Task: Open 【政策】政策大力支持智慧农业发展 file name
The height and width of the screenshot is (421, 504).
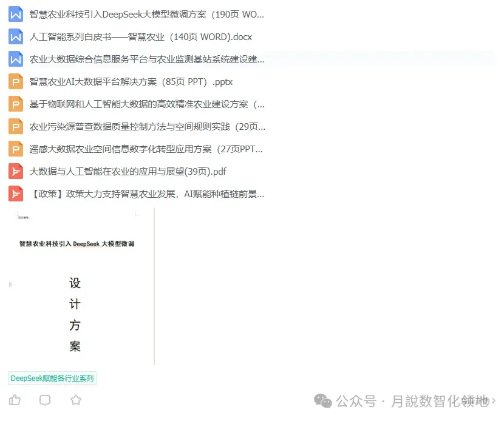Action: pyautogui.click(x=147, y=194)
